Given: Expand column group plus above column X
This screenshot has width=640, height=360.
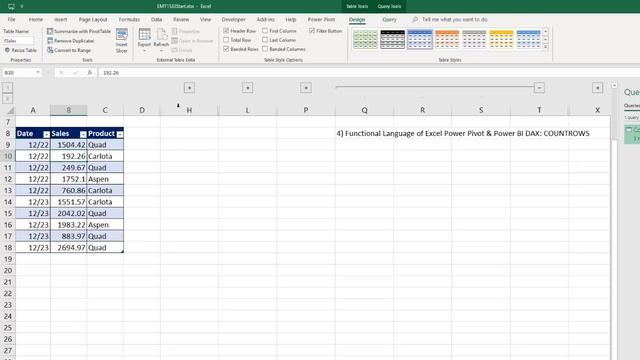Looking at the screenshot, I should tap(597, 88).
